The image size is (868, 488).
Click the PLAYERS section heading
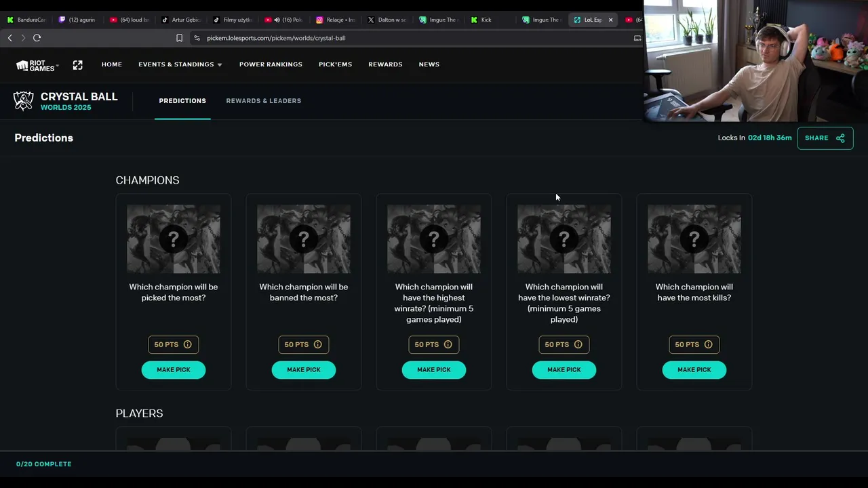click(x=140, y=413)
